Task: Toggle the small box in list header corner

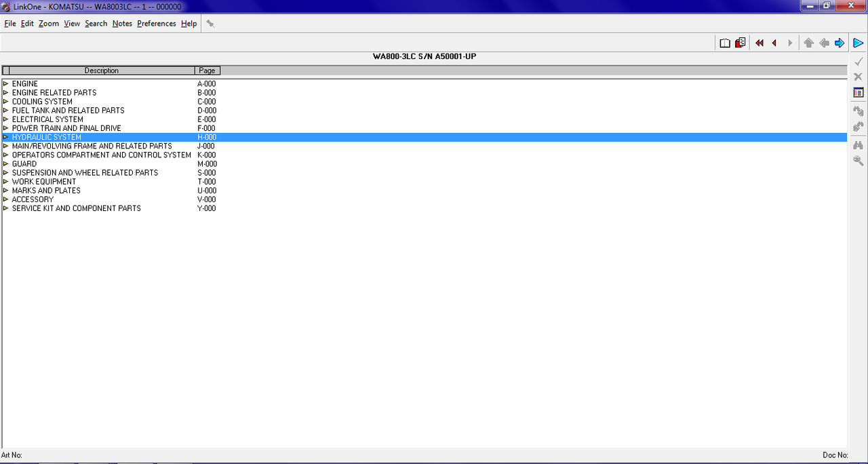Action: [x=6, y=71]
